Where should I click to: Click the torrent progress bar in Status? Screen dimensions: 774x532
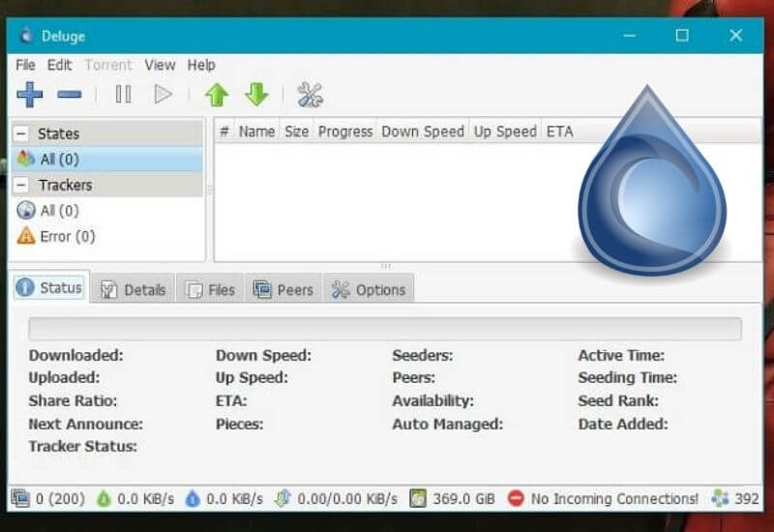[385, 329]
